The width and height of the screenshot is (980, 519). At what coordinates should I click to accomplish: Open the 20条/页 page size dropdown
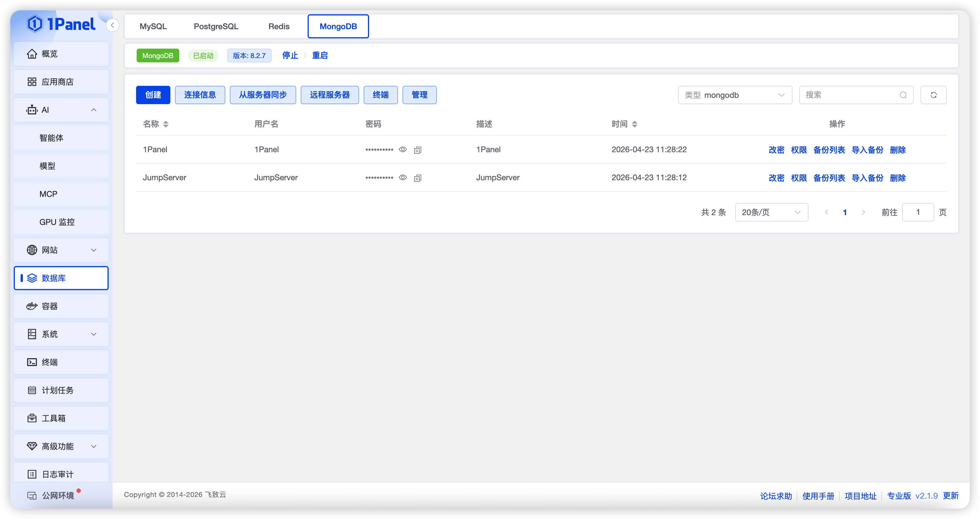click(771, 212)
